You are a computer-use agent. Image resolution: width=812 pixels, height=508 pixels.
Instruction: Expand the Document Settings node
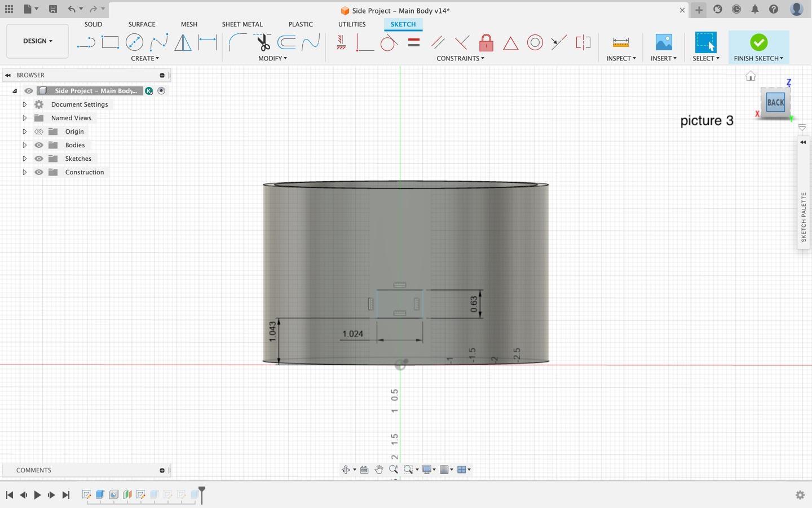(x=24, y=104)
